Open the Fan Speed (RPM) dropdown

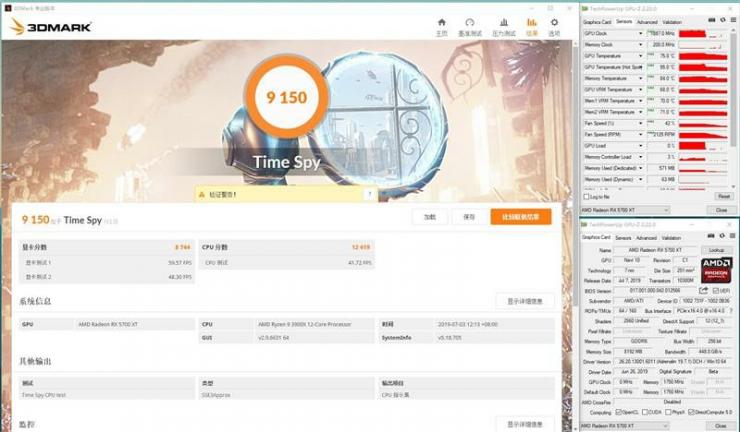[640, 135]
